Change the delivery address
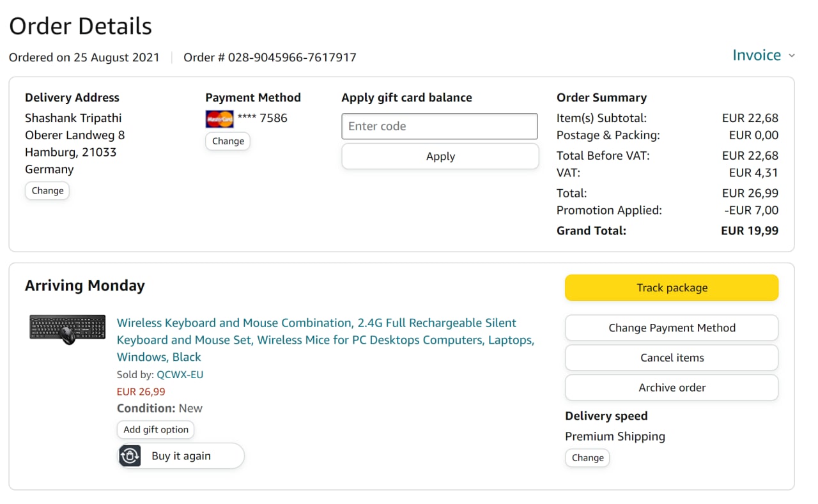This screenshot has width=818, height=504. point(47,191)
